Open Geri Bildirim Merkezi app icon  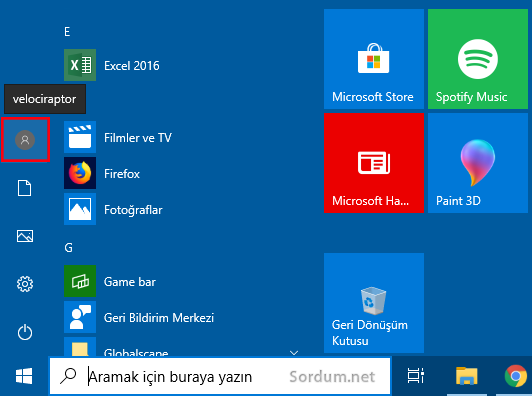coord(80,317)
